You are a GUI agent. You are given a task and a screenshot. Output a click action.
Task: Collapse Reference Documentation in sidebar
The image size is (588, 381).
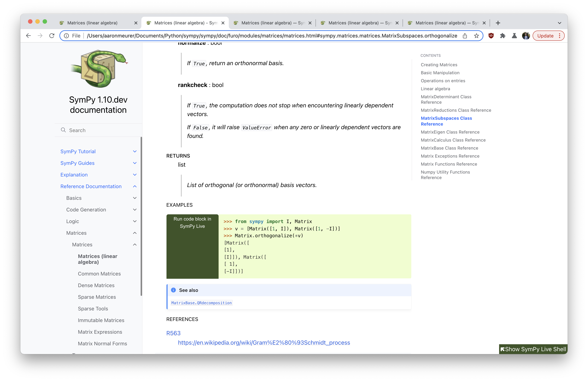[135, 186]
